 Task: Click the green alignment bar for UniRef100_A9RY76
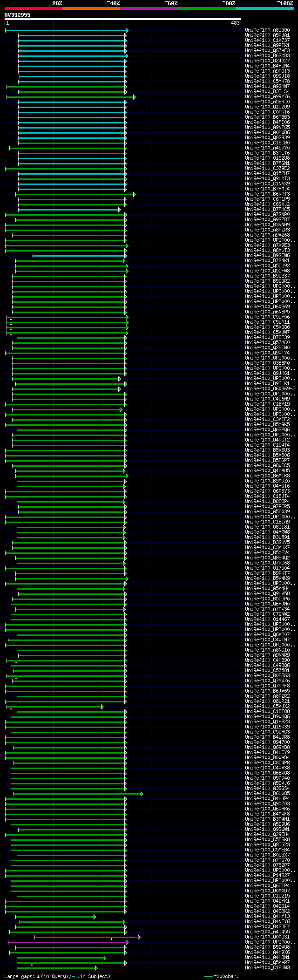pos(71,97)
